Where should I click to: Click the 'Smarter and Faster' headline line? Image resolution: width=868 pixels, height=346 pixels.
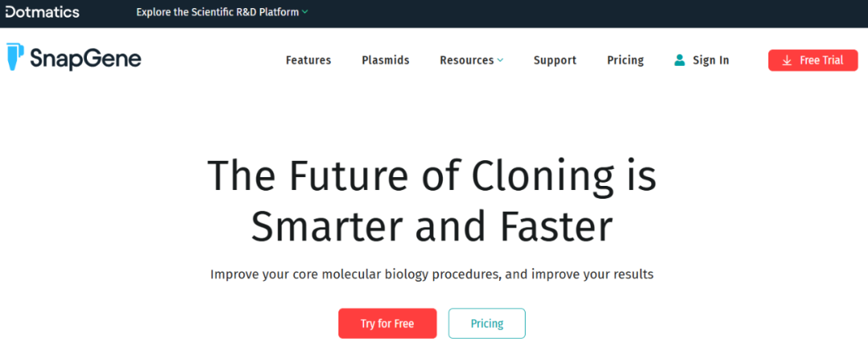coord(432,226)
